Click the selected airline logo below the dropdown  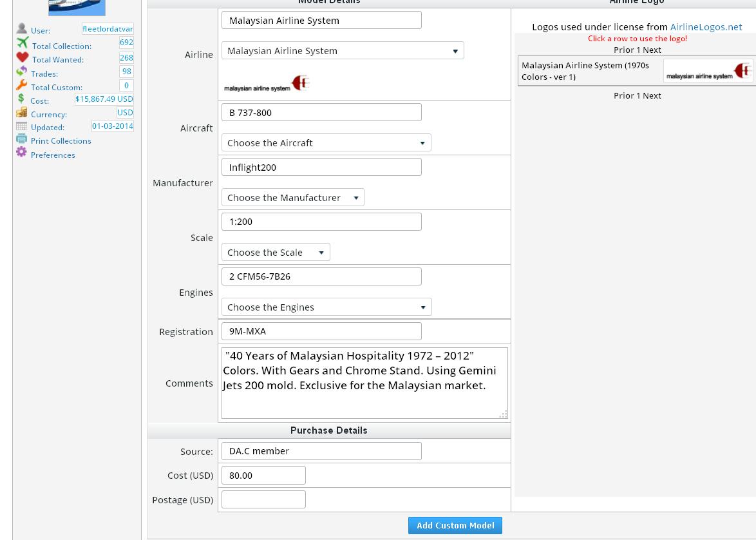tap(266, 83)
